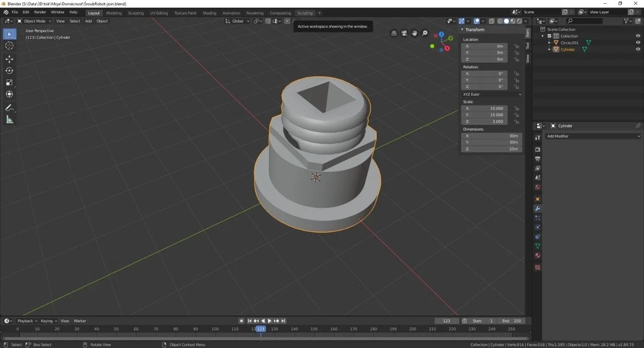Image resolution: width=644 pixels, height=348 pixels.
Task: Open the Add menu in viewport
Action: (88, 21)
